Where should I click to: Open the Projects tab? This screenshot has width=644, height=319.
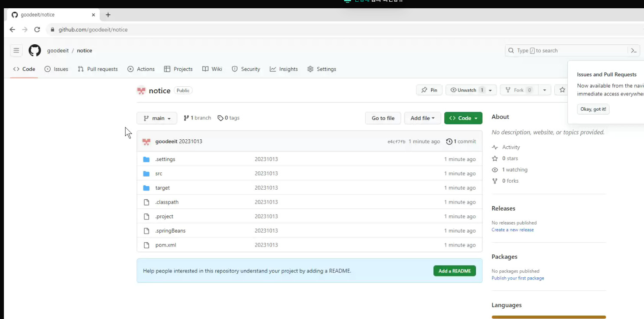pyautogui.click(x=179, y=69)
